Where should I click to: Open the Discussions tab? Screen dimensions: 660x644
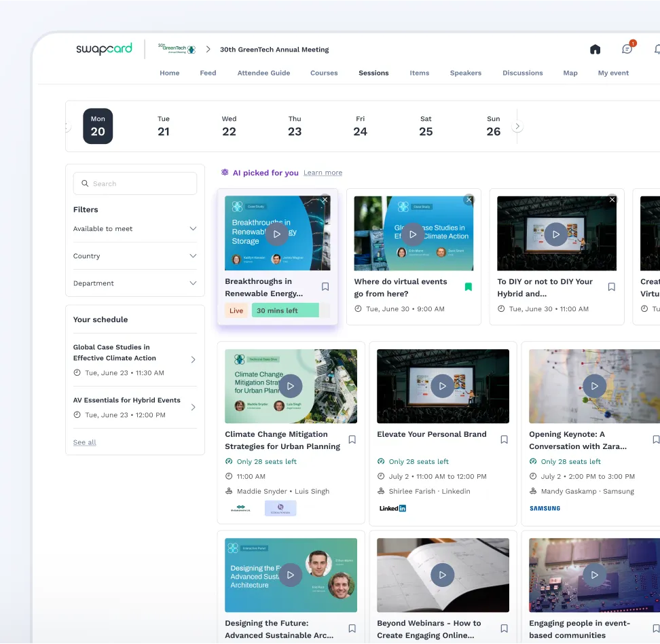click(523, 73)
